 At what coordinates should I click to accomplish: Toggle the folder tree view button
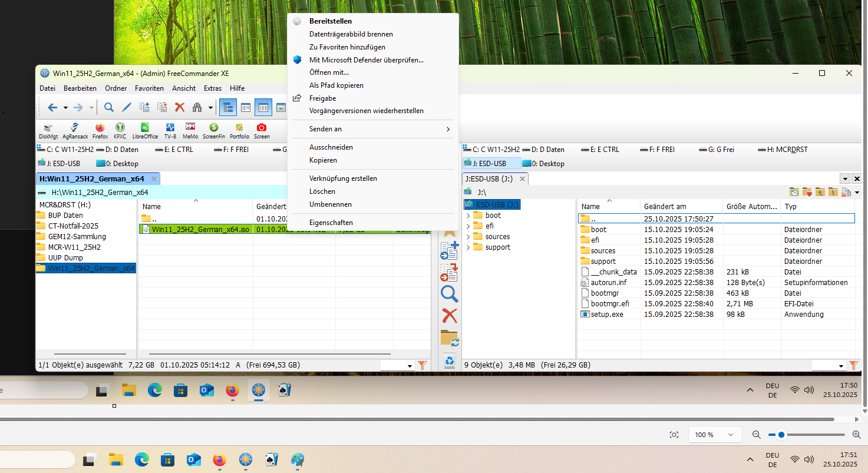[227, 107]
